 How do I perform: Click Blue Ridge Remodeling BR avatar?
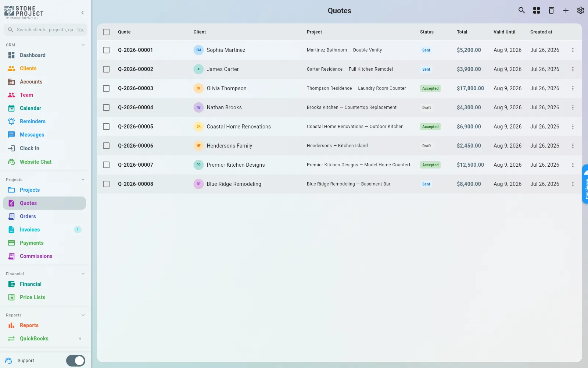point(198,184)
